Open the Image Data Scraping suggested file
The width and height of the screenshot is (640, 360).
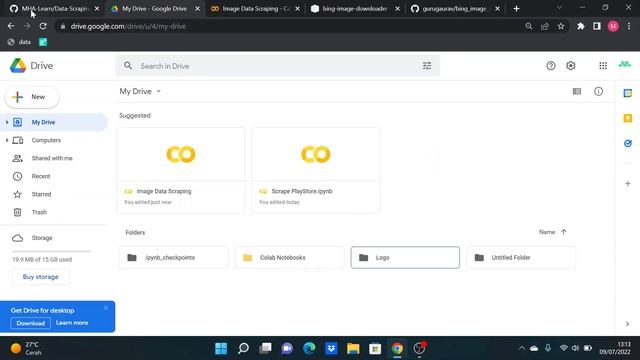pos(181,170)
